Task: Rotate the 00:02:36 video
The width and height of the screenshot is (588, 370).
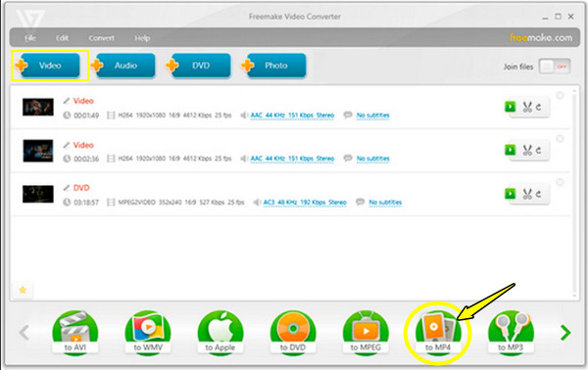Action: (538, 151)
